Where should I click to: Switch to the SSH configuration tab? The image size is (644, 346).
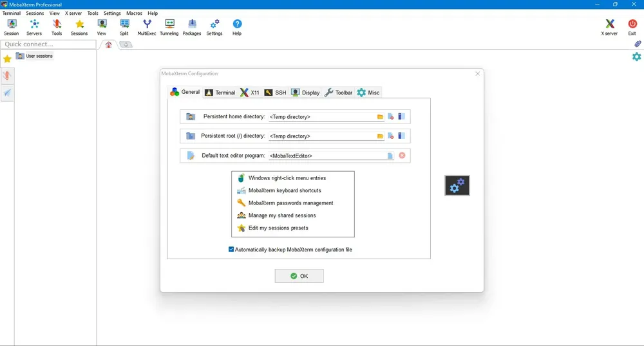(x=275, y=93)
